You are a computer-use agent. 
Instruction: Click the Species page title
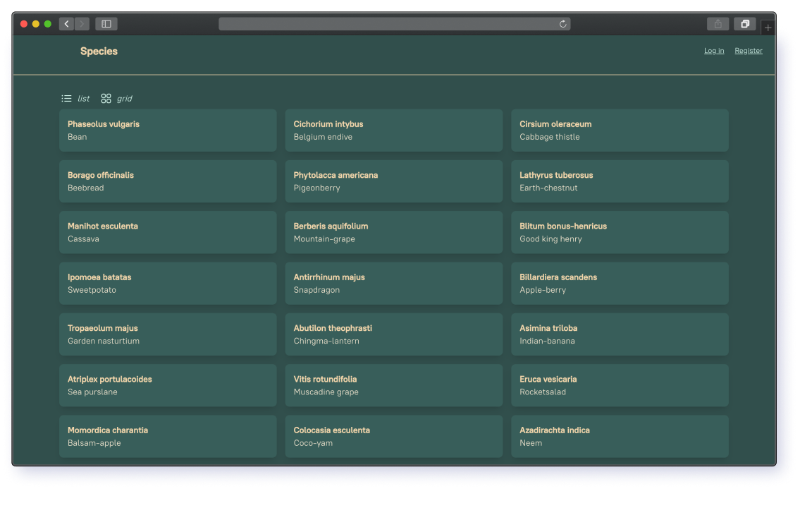tap(99, 52)
